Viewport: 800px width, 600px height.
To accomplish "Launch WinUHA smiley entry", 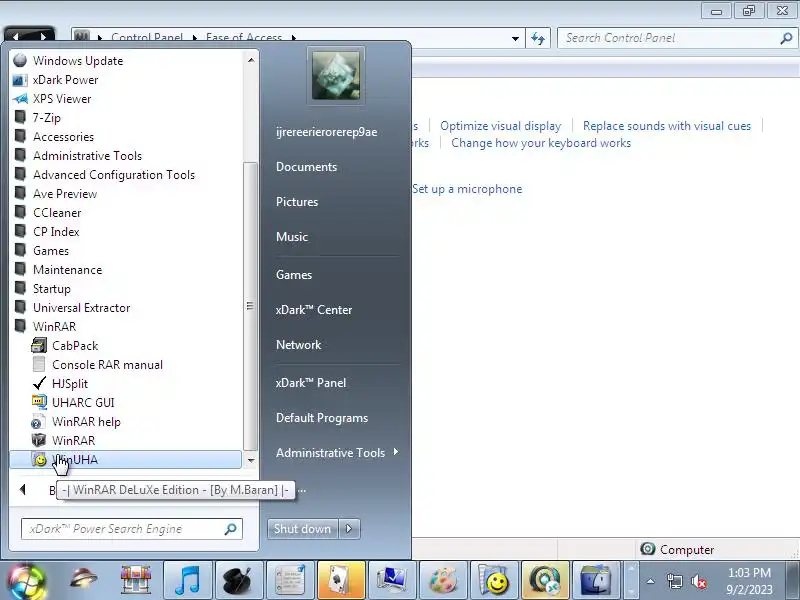I will point(126,459).
